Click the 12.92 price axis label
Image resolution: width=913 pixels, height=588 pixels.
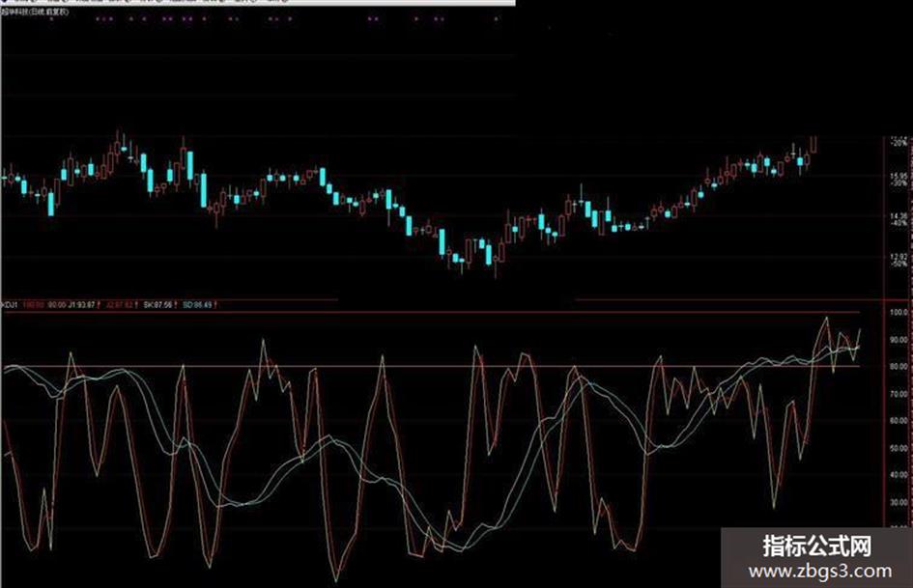(x=899, y=257)
